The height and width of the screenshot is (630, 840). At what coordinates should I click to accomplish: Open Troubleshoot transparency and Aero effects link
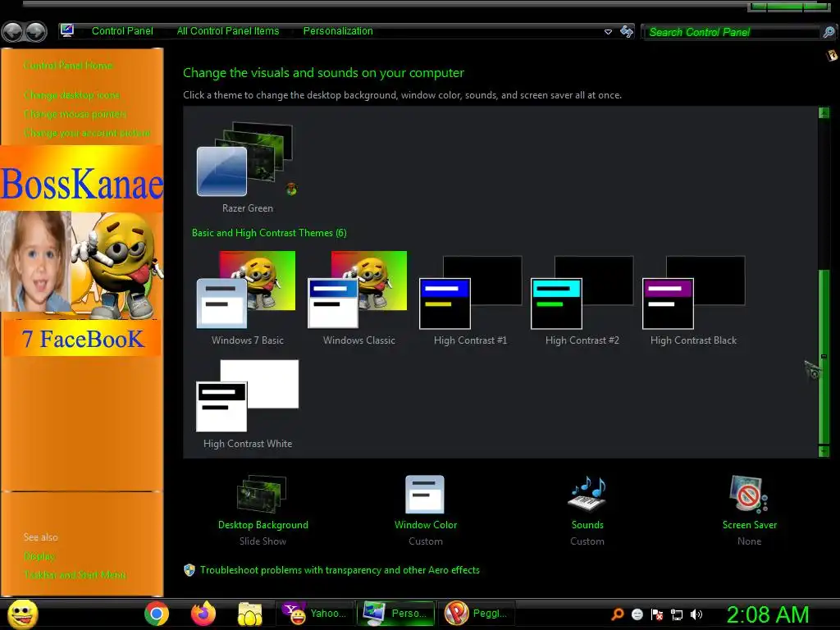tap(340, 570)
